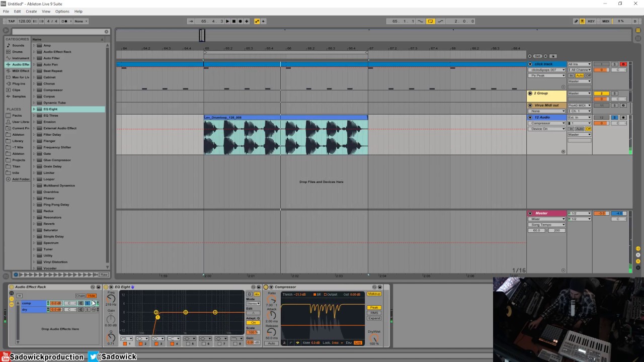Open the View menu
The image size is (644, 362).
click(46, 11)
